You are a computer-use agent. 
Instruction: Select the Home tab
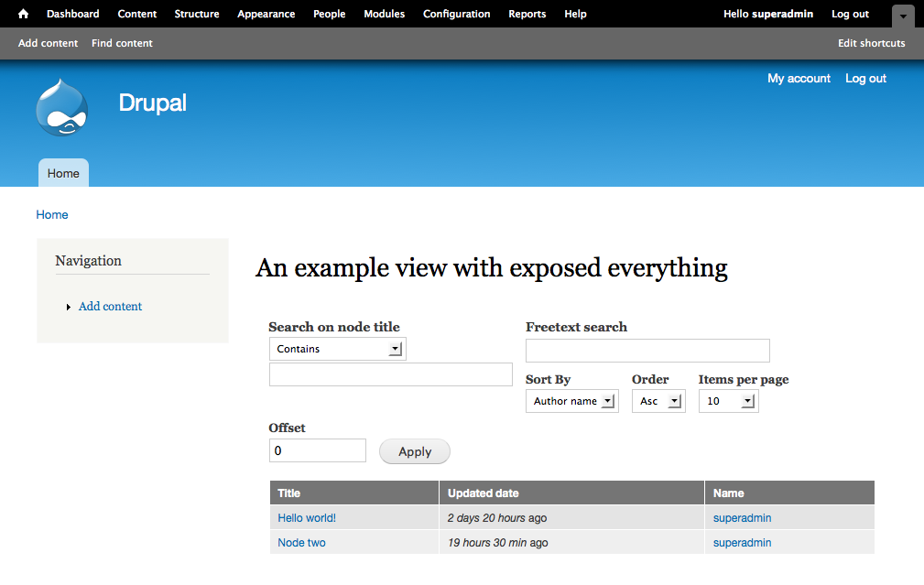coord(62,173)
